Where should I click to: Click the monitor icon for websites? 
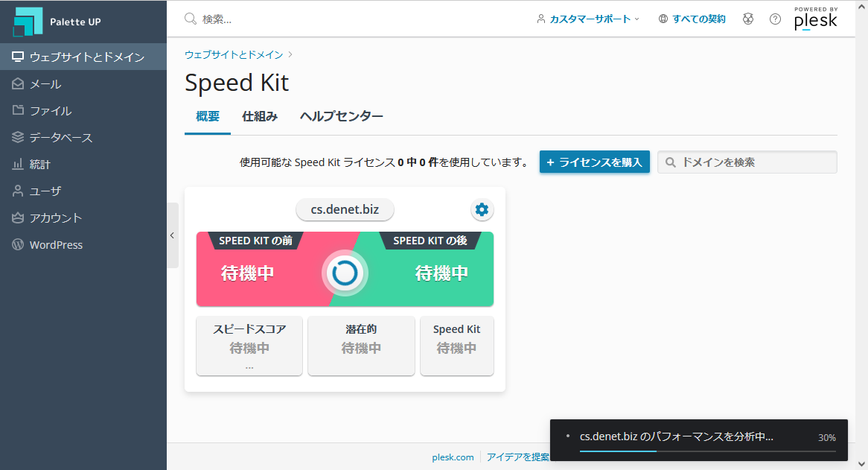tap(18, 57)
